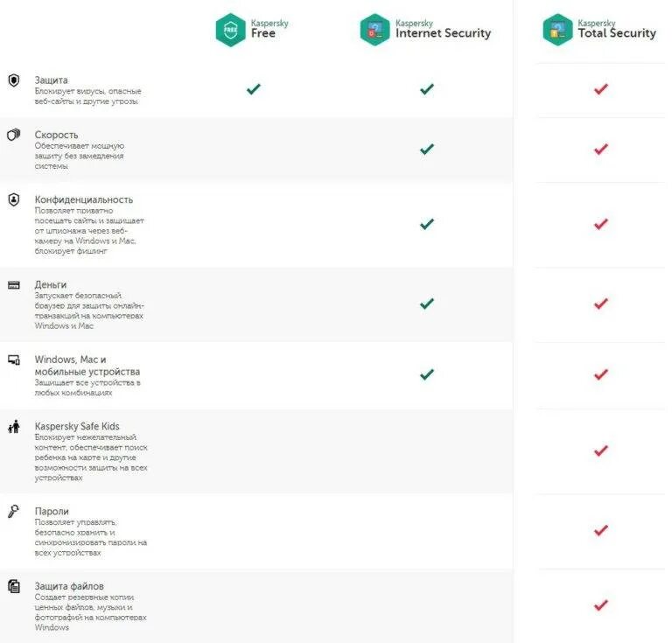Viewport: 672px width, 643px height.
Task: Click the Скорость row description text
Action: pos(79,156)
